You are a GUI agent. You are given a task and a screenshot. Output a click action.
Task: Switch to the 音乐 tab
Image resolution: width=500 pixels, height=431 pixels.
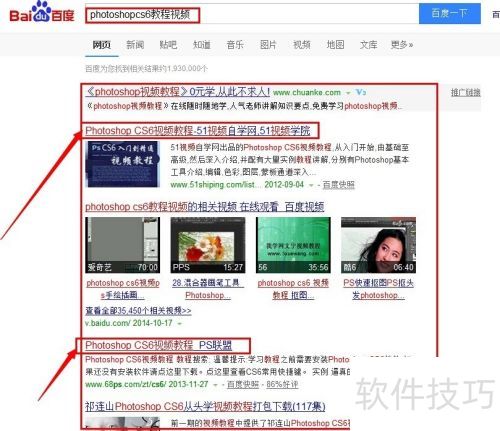tap(235, 45)
